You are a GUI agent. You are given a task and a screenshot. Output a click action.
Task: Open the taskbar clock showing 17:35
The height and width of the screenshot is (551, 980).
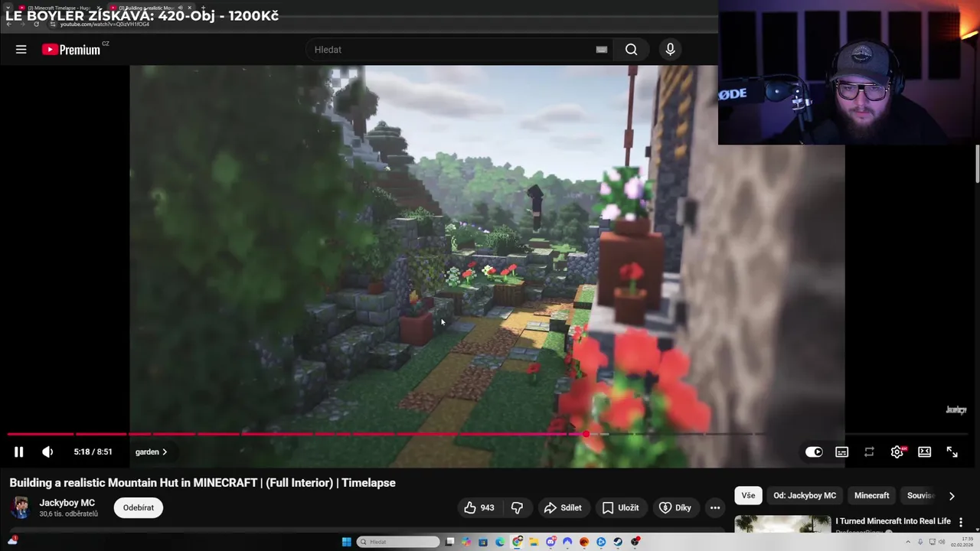(x=962, y=542)
